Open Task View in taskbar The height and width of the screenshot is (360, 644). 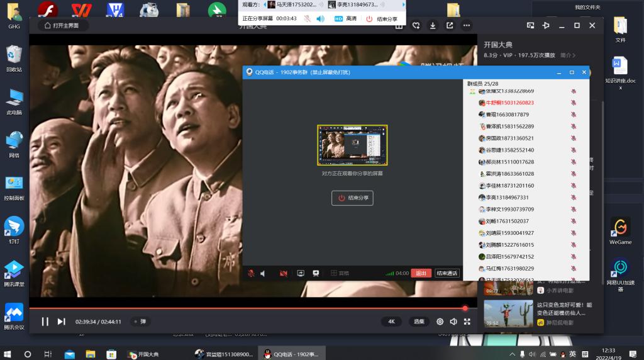coord(48,354)
